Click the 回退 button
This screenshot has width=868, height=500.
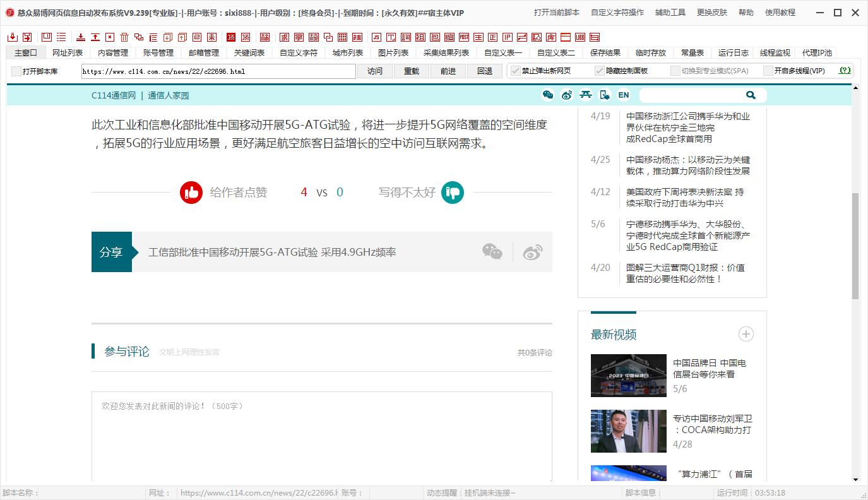pos(485,71)
